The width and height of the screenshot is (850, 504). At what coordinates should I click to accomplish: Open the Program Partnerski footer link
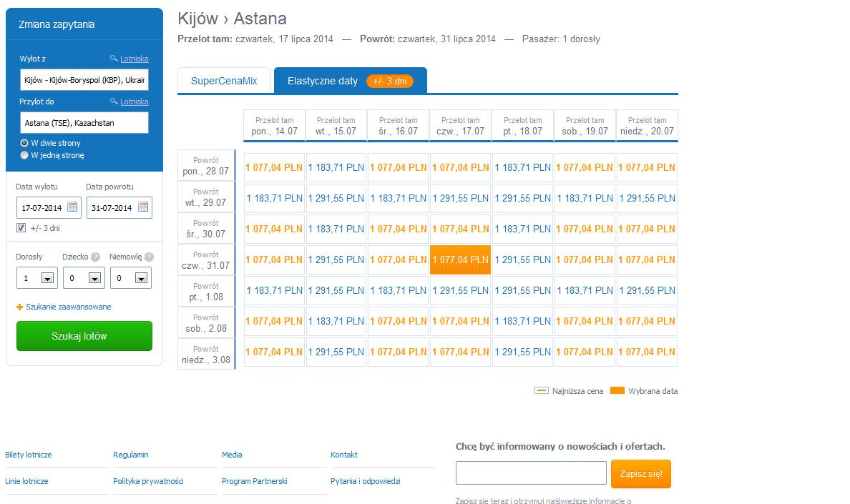[x=254, y=481]
